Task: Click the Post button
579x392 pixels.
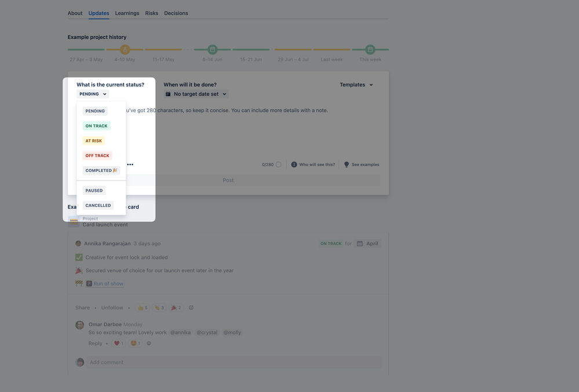Action: pos(228,180)
